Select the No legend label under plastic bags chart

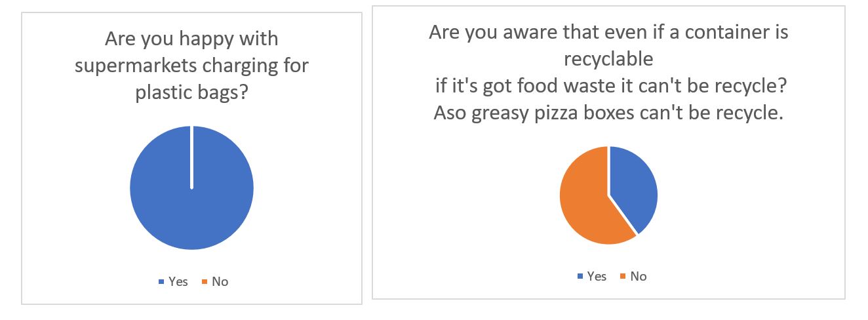[220, 282]
